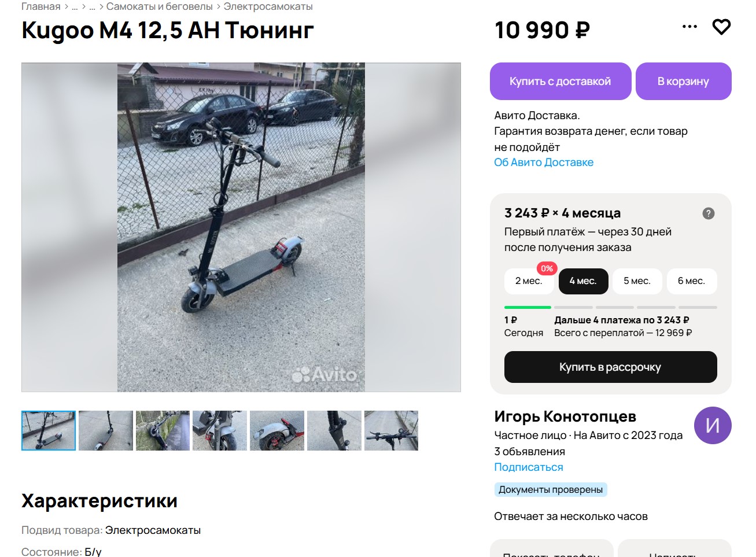Open the Электросамокаты breadcrumb category
This screenshot has height=557, width=756.
268,7
